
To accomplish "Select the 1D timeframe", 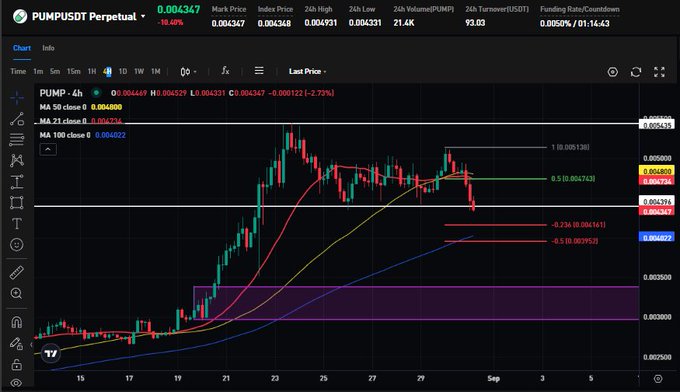I will click(123, 71).
